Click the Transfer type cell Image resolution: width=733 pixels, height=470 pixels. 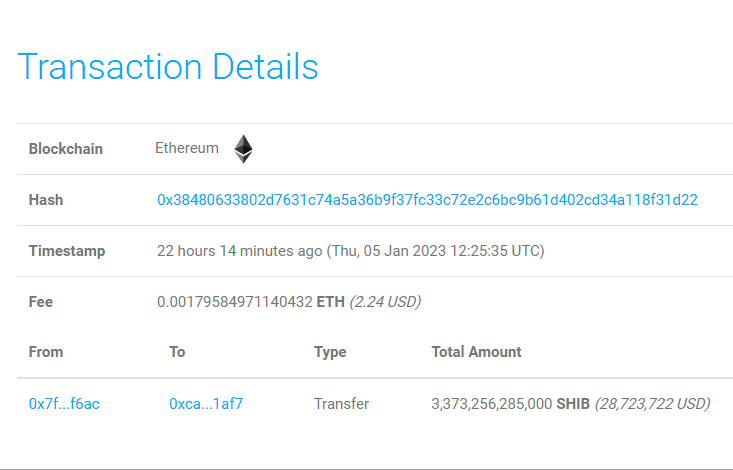click(x=341, y=404)
